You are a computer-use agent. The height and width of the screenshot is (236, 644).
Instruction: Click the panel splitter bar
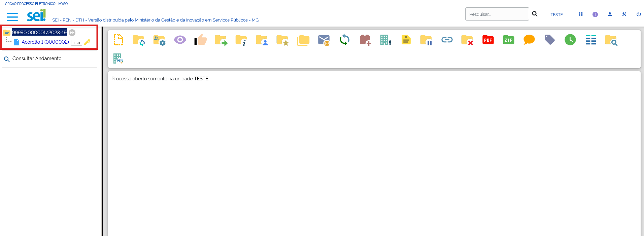tap(102, 131)
